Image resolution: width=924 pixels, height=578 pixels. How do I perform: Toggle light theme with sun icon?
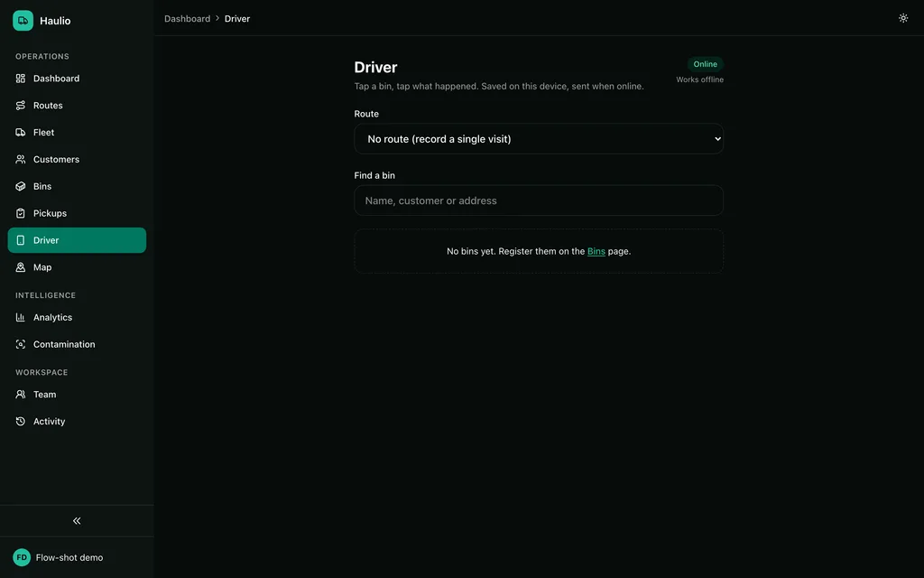click(903, 18)
